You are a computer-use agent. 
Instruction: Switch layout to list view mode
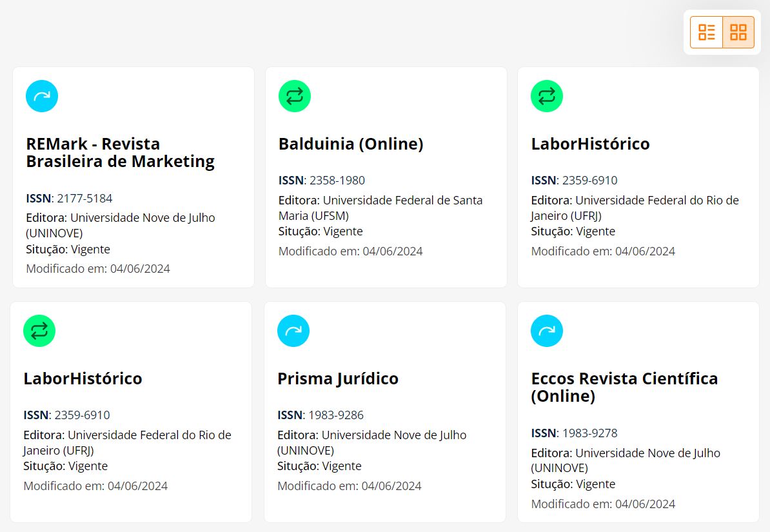(x=706, y=32)
